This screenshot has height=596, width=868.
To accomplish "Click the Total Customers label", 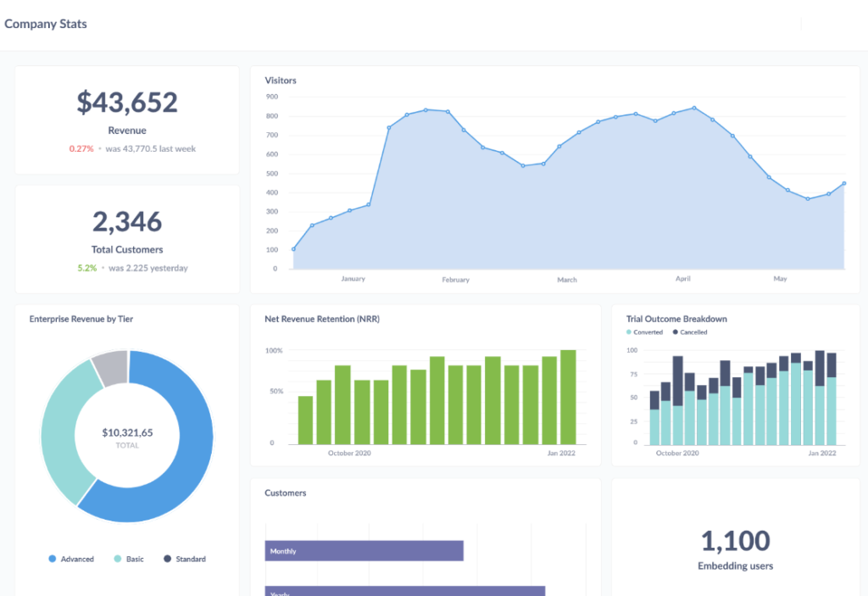I will coord(127,250).
